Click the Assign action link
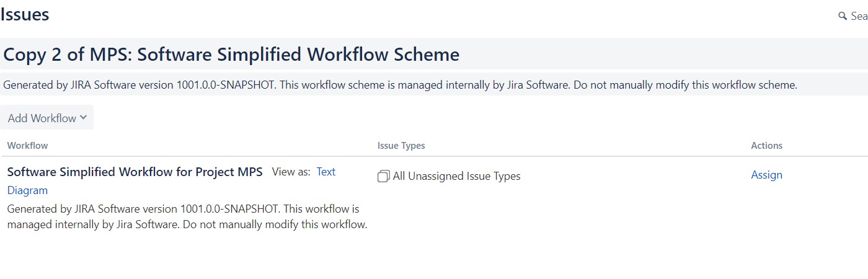This screenshot has width=868, height=279. pos(767,175)
